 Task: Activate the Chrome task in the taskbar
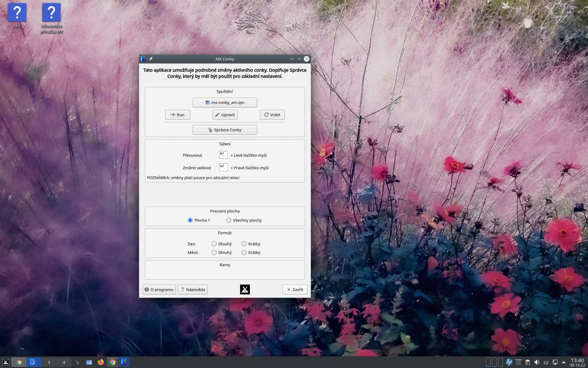[112, 362]
